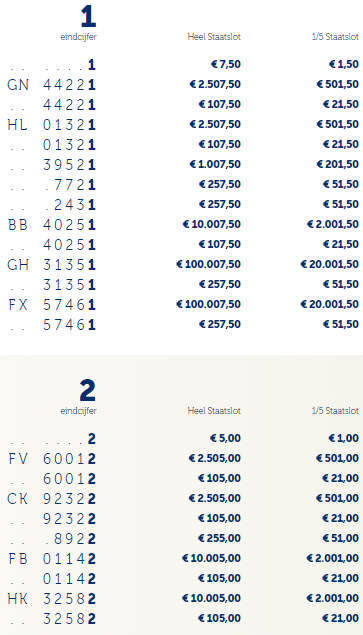Screen dimensions: 363x635
Task: Select the FV 60012 lot number
Action: 51,459
